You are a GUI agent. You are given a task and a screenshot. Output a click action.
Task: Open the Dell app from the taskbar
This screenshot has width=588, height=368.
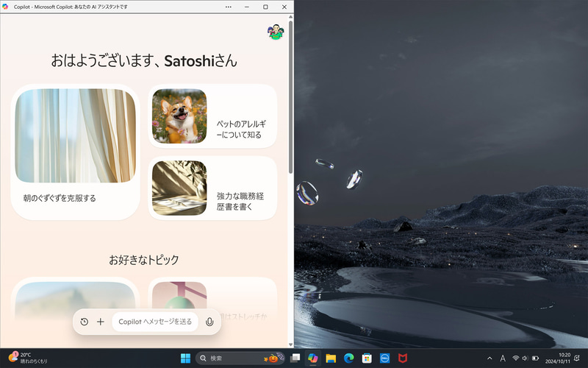384,358
